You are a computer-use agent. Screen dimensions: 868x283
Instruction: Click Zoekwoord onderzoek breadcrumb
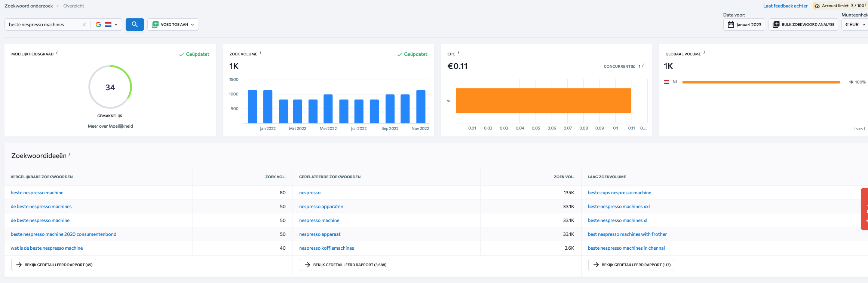point(29,6)
